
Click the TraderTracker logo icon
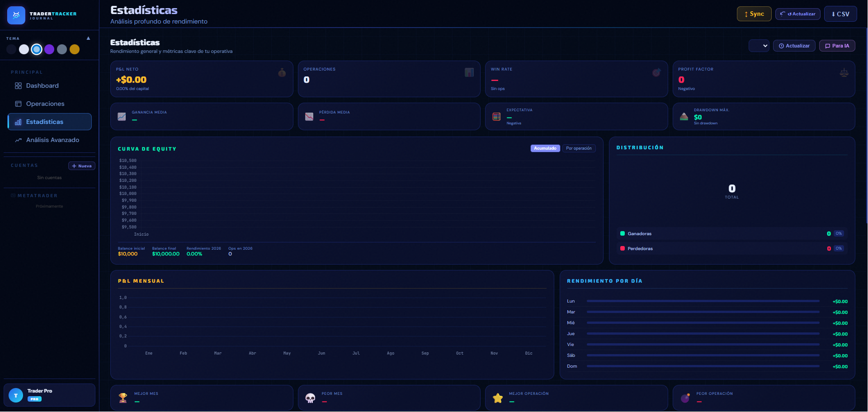[16, 15]
